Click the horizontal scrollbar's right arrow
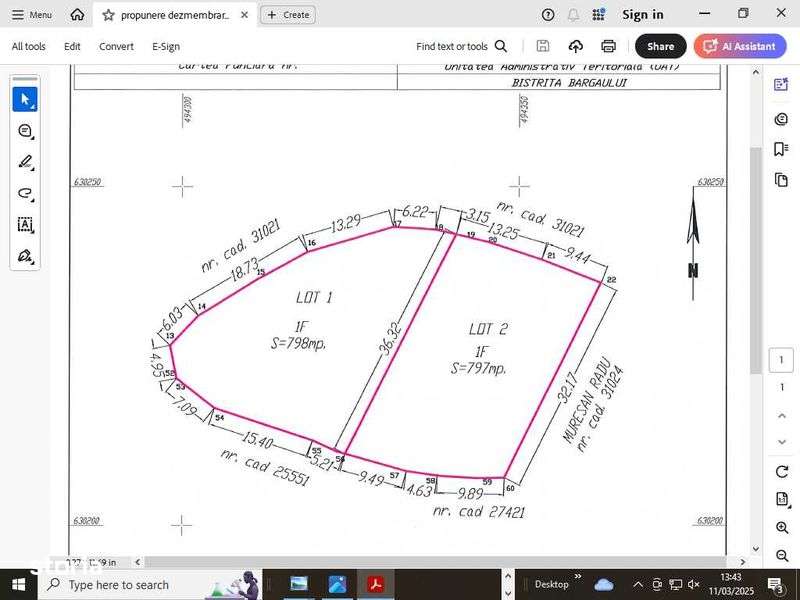 click(x=743, y=562)
